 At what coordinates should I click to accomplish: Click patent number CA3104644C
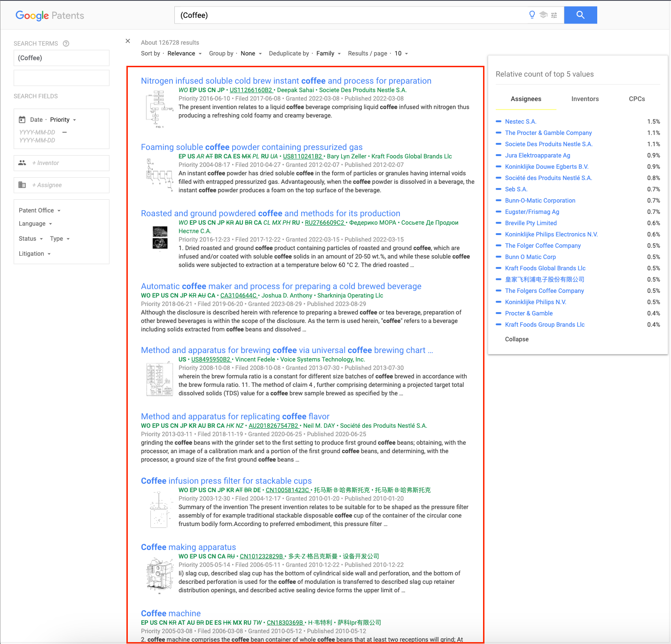tap(238, 296)
